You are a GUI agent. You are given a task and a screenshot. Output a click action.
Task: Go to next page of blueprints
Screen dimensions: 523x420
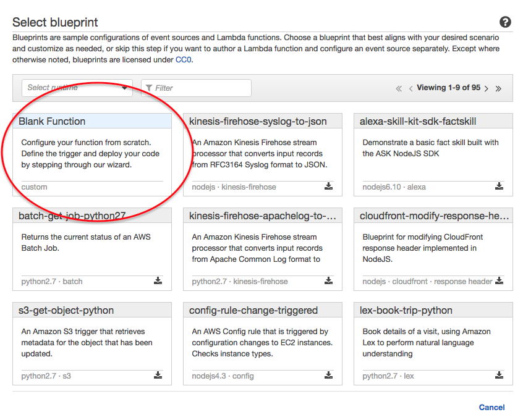click(x=487, y=88)
